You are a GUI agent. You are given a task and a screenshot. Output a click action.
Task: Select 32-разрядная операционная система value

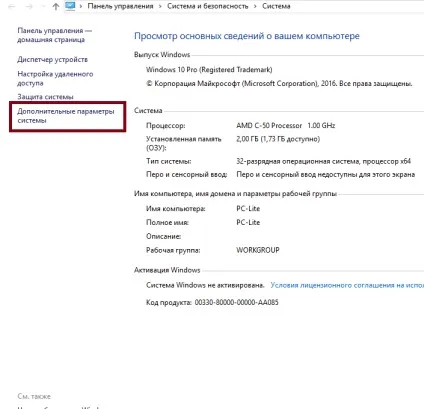tap(323, 161)
